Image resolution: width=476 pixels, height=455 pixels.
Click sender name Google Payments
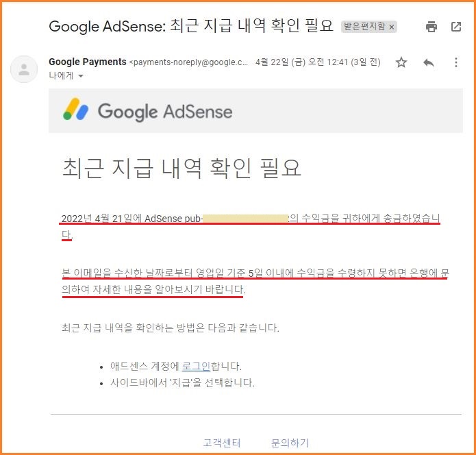88,62
